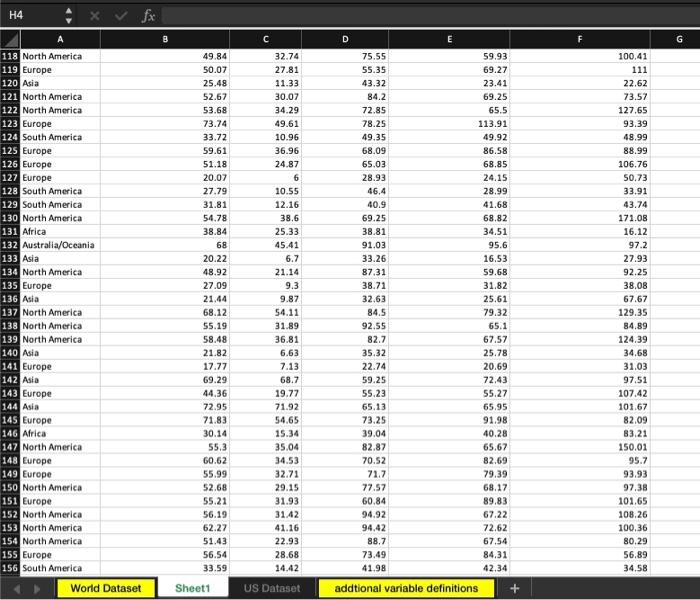This screenshot has height=600, width=700.
Task: Click cell value 49.84
Action: pyautogui.click(x=165, y=56)
